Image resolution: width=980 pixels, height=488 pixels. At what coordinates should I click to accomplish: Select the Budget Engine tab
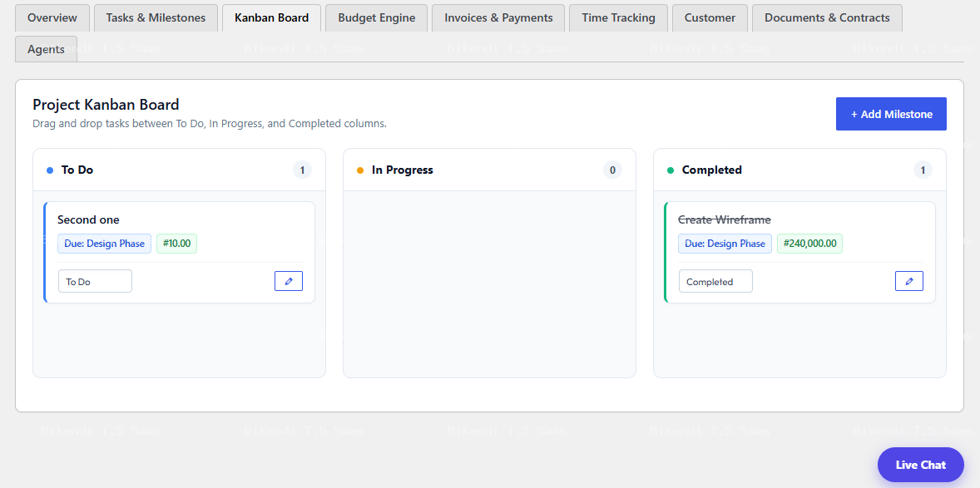[x=377, y=17]
